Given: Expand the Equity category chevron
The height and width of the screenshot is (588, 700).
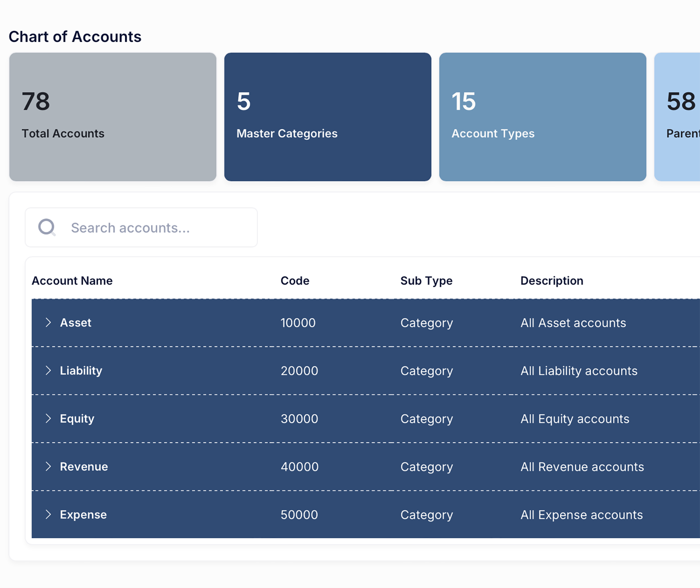Looking at the screenshot, I should pyautogui.click(x=48, y=419).
